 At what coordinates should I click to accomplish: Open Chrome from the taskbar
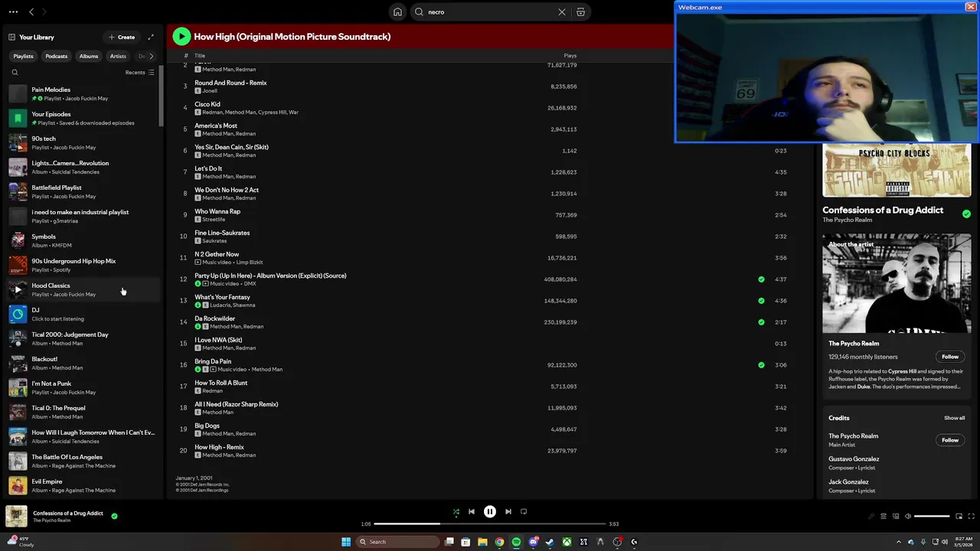pos(499,542)
